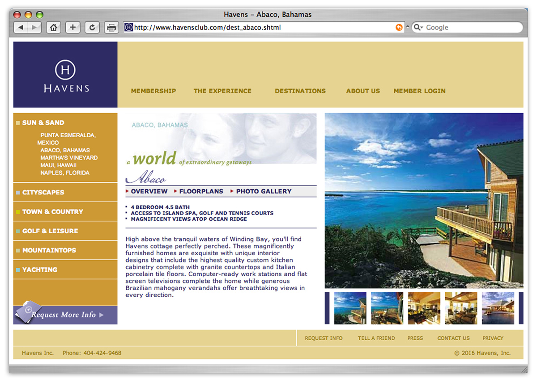Open the Destinations menu

tap(300, 91)
